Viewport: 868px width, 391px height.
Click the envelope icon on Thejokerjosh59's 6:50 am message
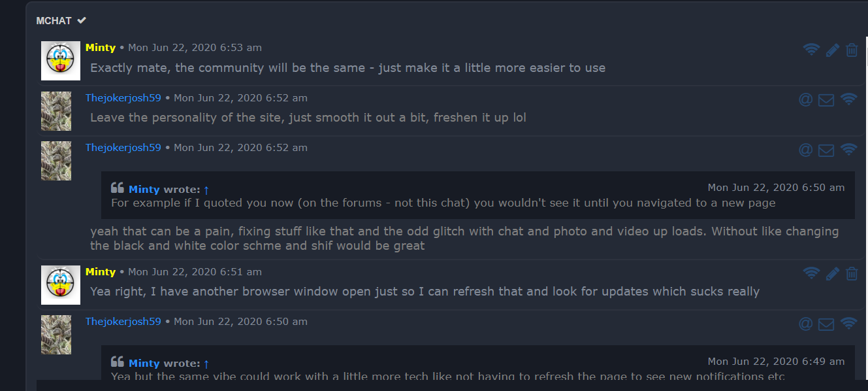[826, 324]
